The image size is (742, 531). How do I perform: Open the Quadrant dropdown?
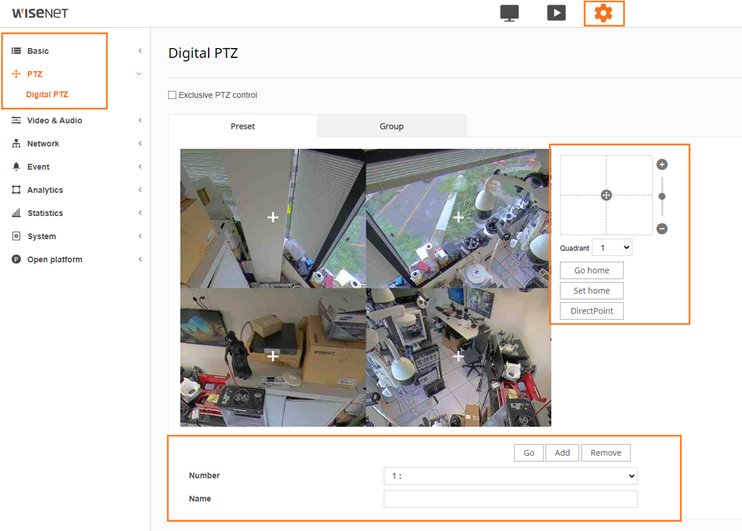click(x=612, y=247)
